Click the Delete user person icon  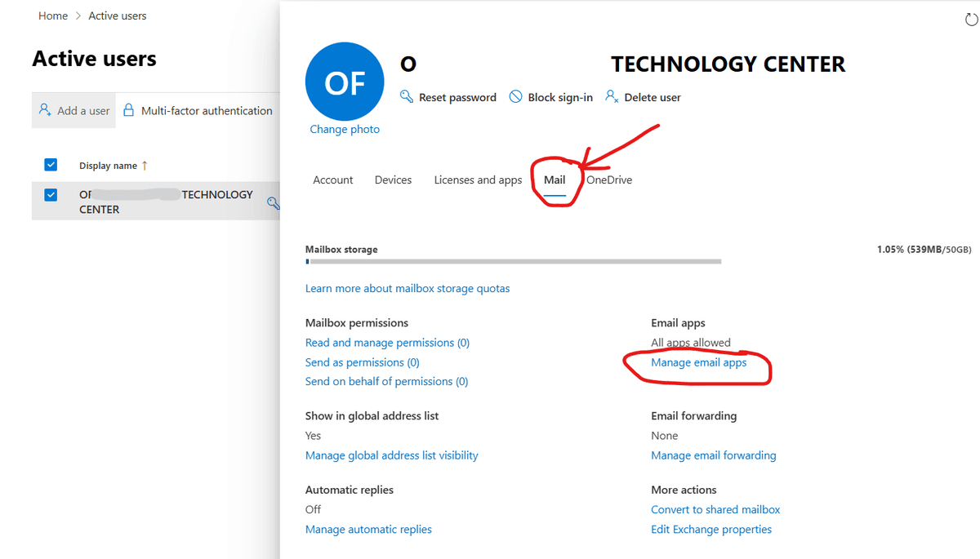tap(611, 97)
